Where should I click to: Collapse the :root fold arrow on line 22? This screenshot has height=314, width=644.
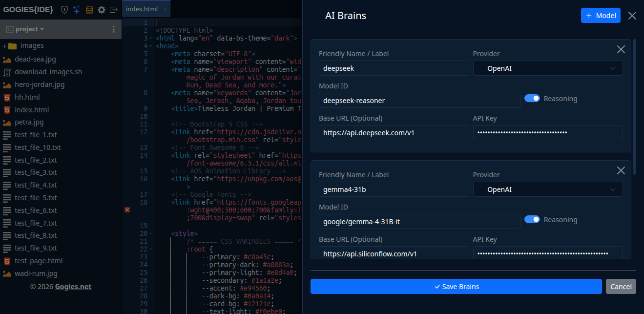coord(152,249)
